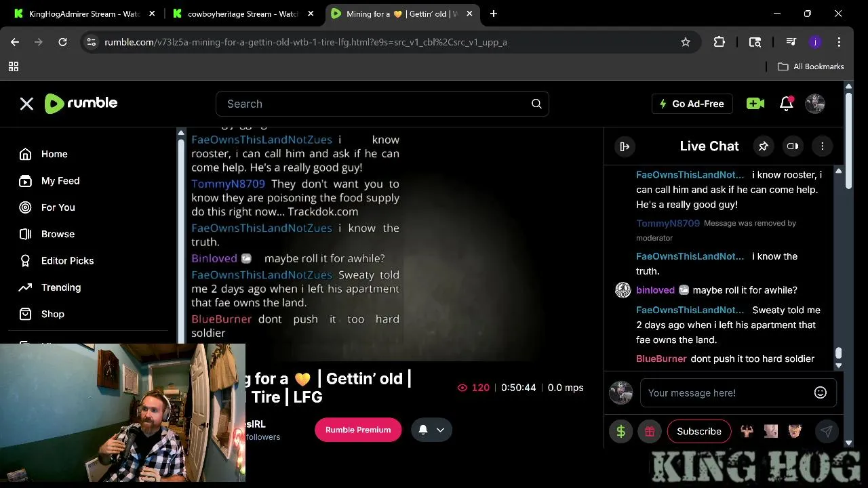Viewport: 868px width, 488px height.
Task: Click the Subscribe button under chat
Action: [x=699, y=431]
